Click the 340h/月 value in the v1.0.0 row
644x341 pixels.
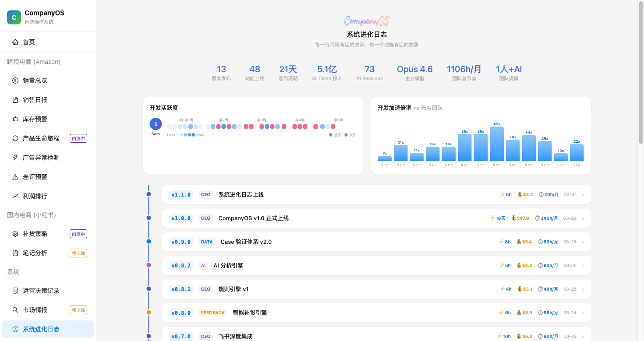point(549,218)
